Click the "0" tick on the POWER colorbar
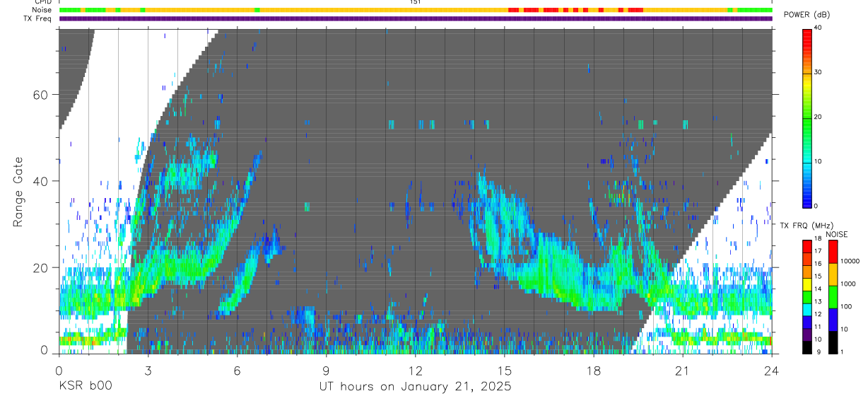Image resolution: width=868 pixels, height=401 pixels. pyautogui.click(x=815, y=206)
